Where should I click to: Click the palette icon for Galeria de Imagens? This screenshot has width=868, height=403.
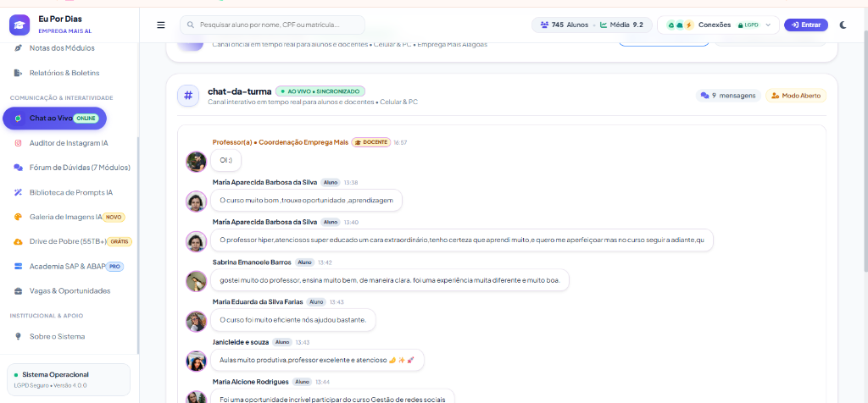tap(19, 218)
